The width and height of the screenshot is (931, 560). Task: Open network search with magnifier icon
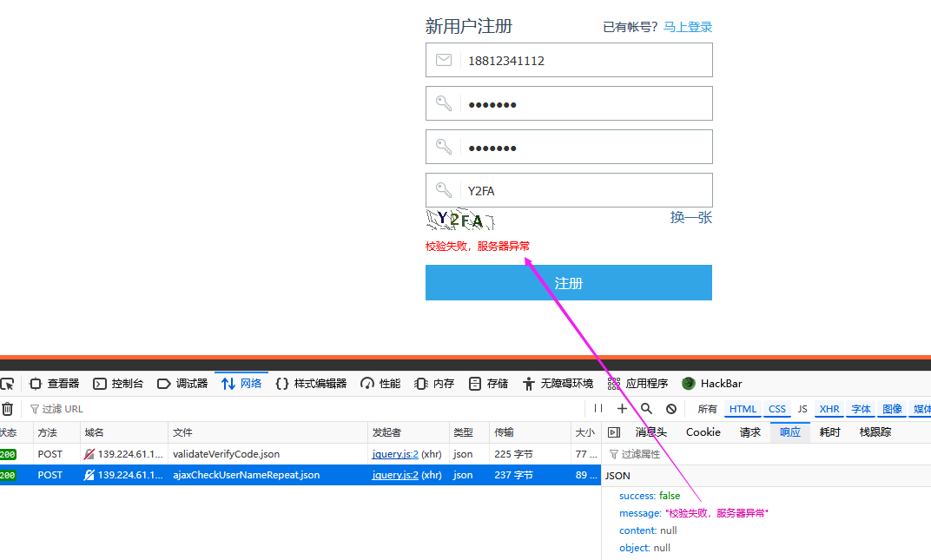[x=646, y=409]
